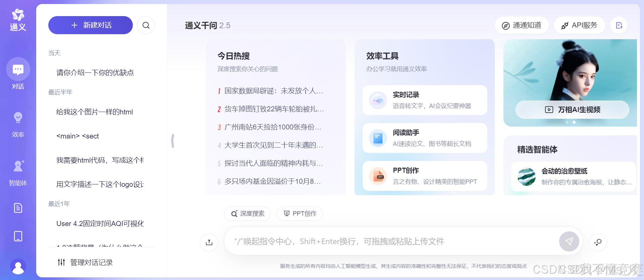
Task: Focus the message input field
Action: click(x=392, y=241)
